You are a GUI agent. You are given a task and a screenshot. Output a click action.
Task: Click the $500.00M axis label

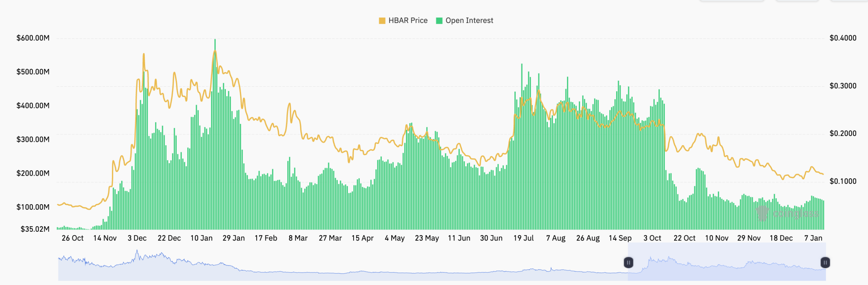[33, 72]
